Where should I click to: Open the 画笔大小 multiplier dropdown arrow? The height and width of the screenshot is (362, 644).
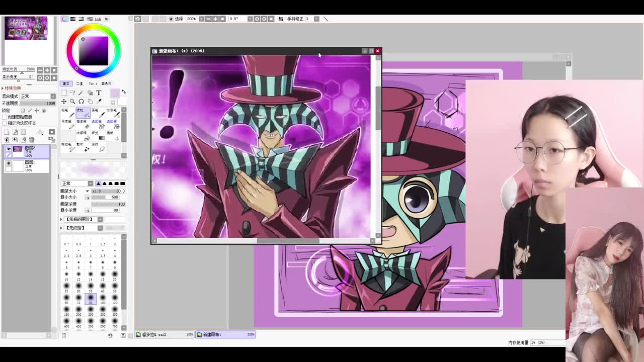87,191
